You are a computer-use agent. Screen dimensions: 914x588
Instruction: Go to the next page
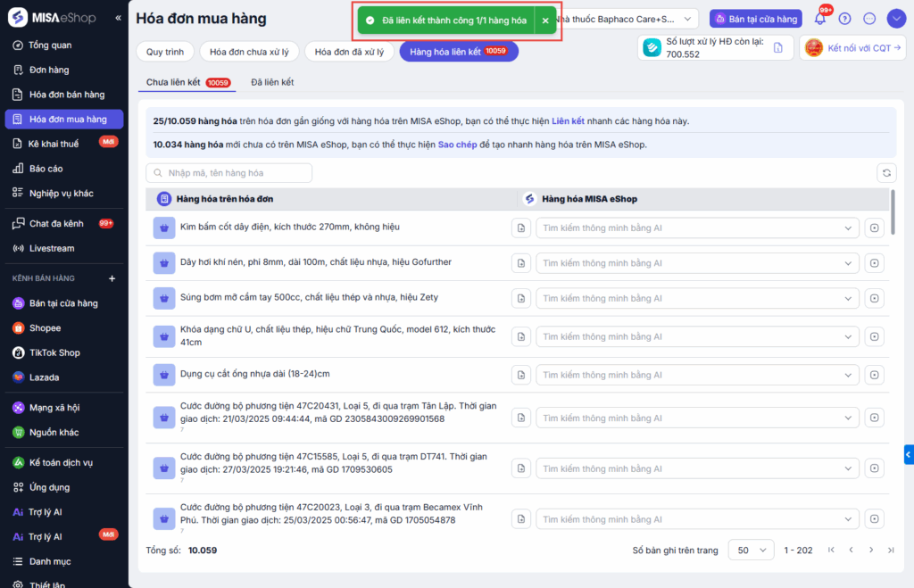[871, 551]
